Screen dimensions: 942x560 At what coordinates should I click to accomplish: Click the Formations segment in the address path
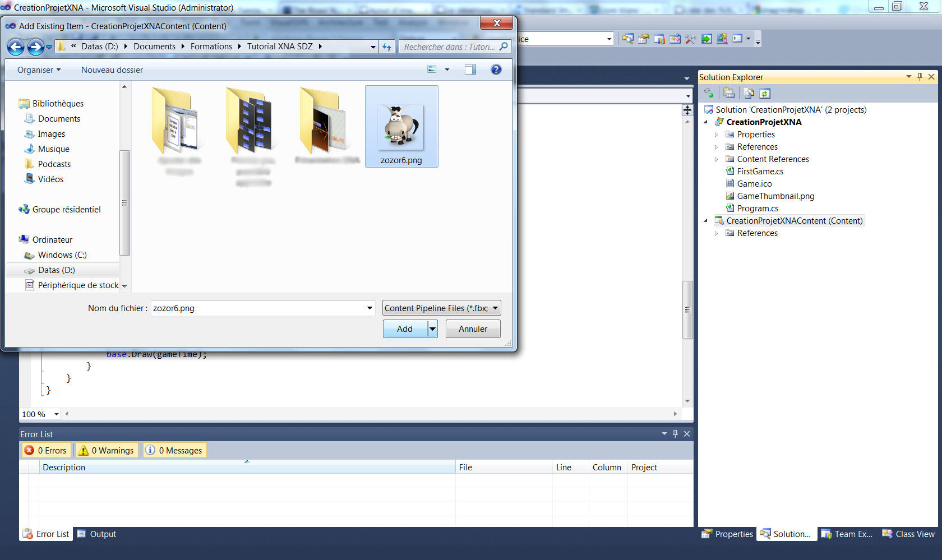tap(211, 47)
